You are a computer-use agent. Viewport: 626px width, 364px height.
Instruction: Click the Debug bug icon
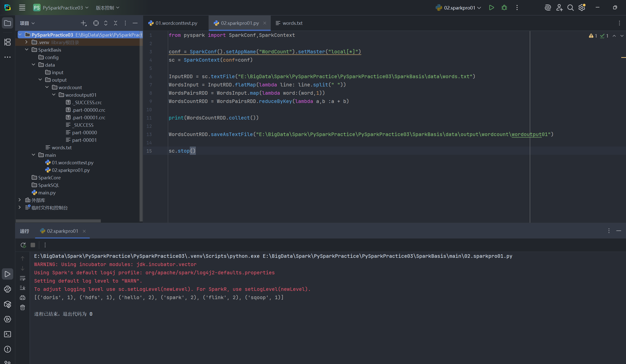[504, 8]
